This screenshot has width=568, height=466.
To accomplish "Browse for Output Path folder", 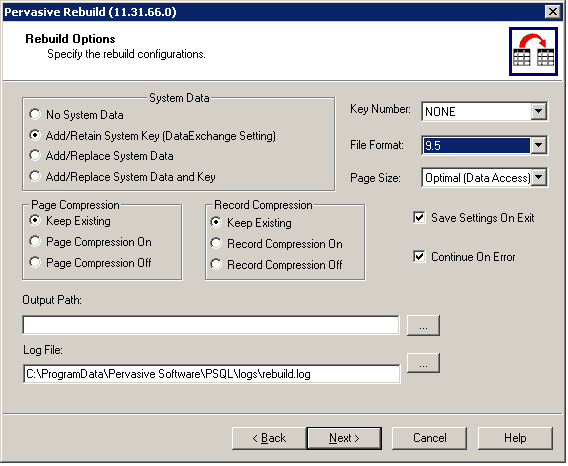I will tap(423, 325).
